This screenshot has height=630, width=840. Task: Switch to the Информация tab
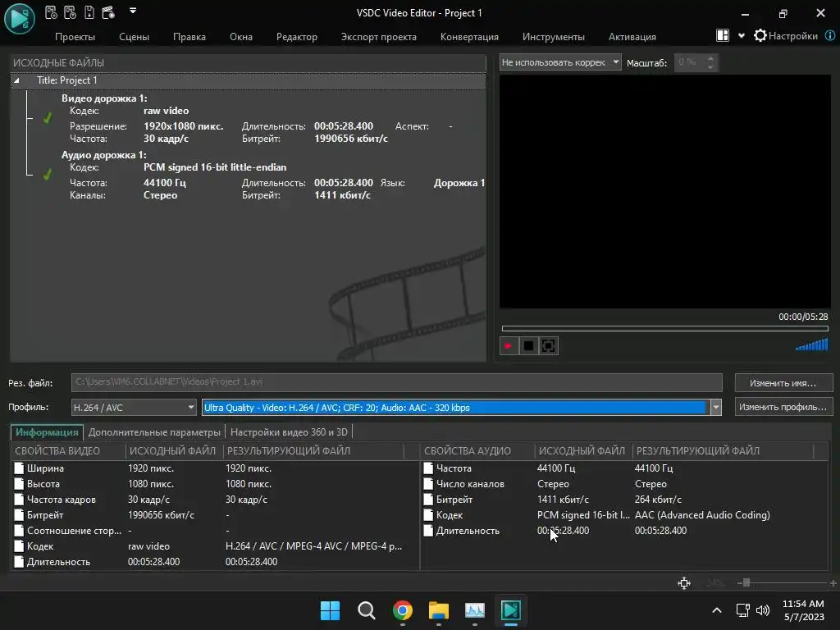[47, 431]
